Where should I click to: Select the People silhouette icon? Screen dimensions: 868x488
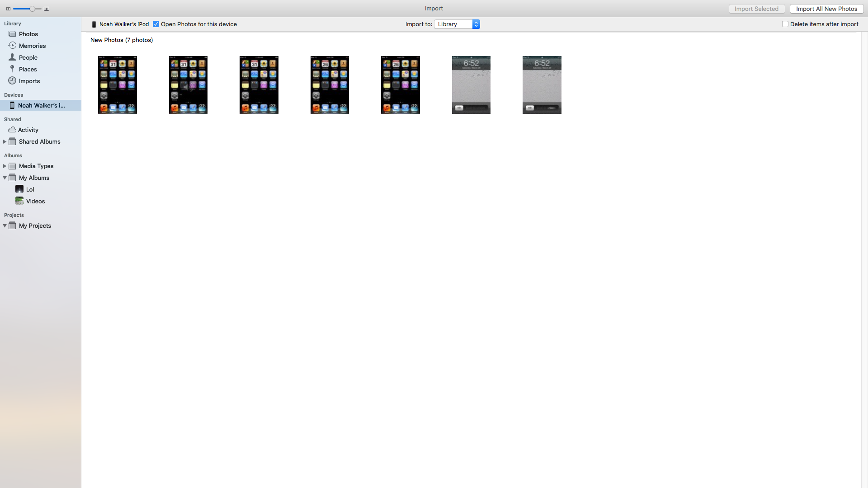(x=12, y=57)
